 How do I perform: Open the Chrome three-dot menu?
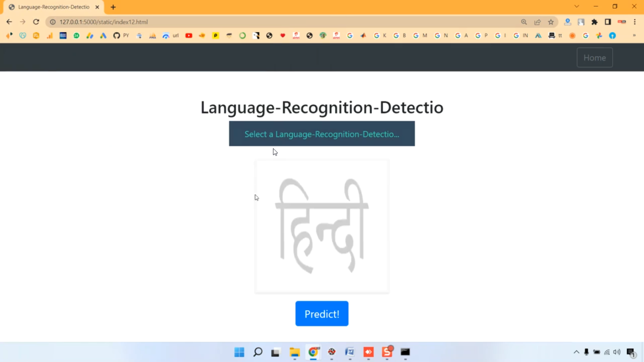(x=635, y=22)
